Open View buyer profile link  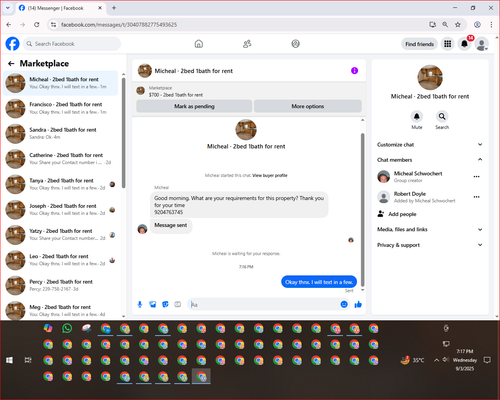[270, 175]
